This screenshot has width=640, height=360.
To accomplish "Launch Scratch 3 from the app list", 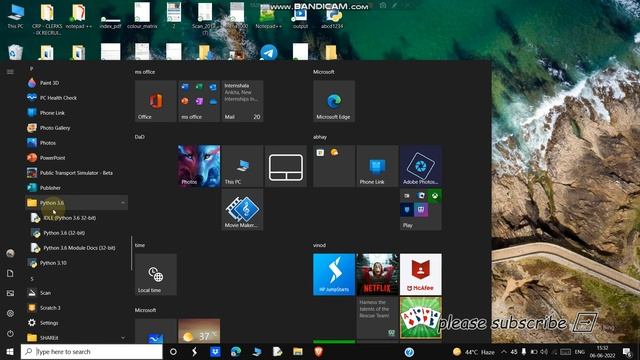I will pyautogui.click(x=77, y=308).
